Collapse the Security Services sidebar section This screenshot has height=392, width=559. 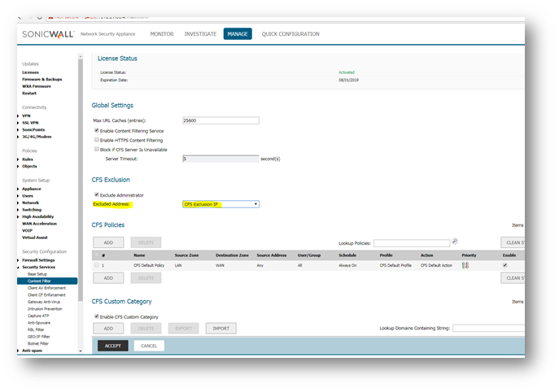pyautogui.click(x=18, y=268)
